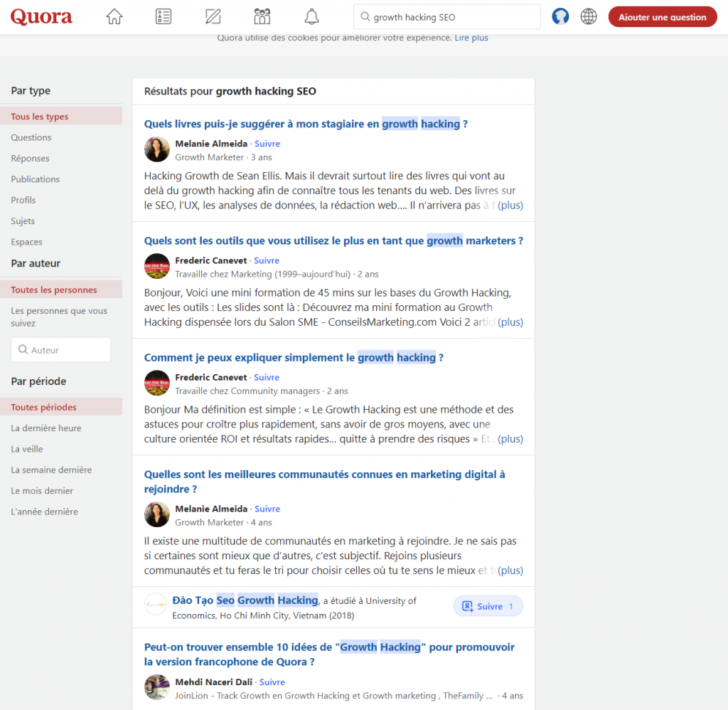The image size is (728, 710).
Task: Filter by La dernière heure
Action: [46, 428]
